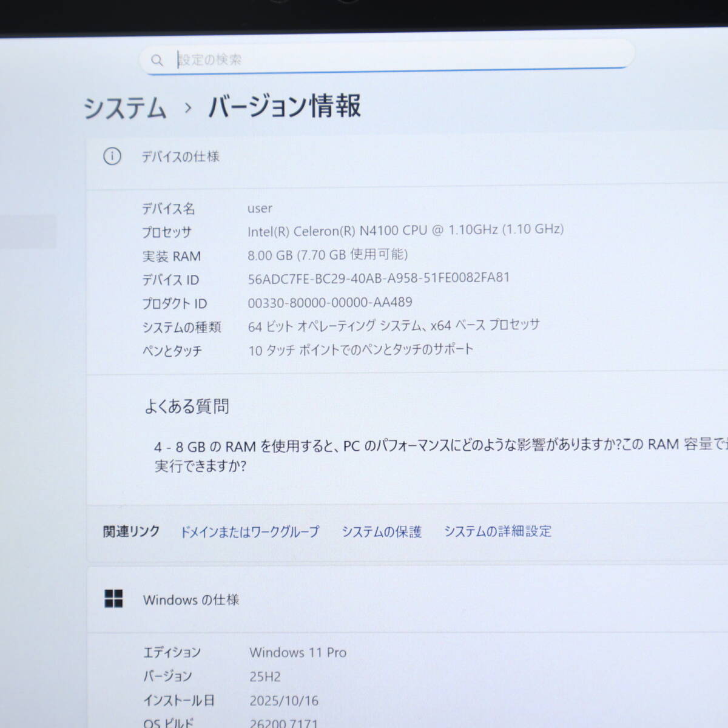This screenshot has width=728, height=728.
Task: Click the よくある質問 heading
Action: pyautogui.click(x=187, y=406)
